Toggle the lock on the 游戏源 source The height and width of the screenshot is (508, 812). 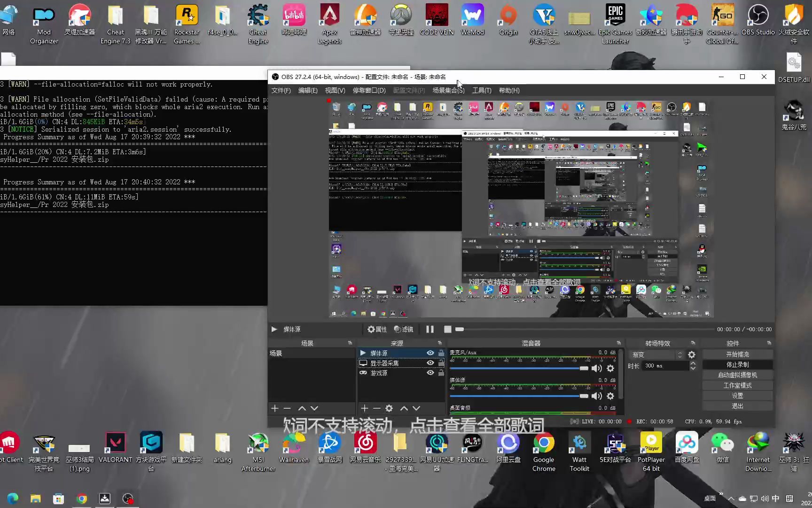(x=441, y=373)
